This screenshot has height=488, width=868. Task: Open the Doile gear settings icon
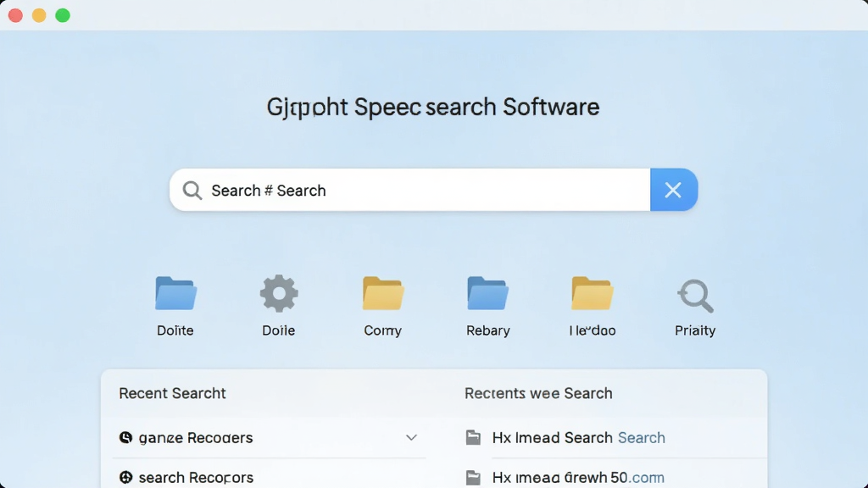point(279,293)
